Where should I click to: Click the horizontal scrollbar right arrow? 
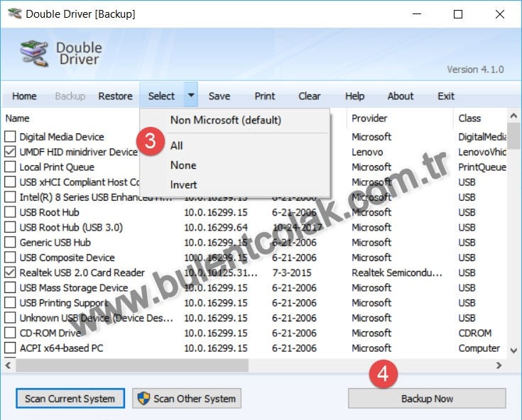(499, 365)
